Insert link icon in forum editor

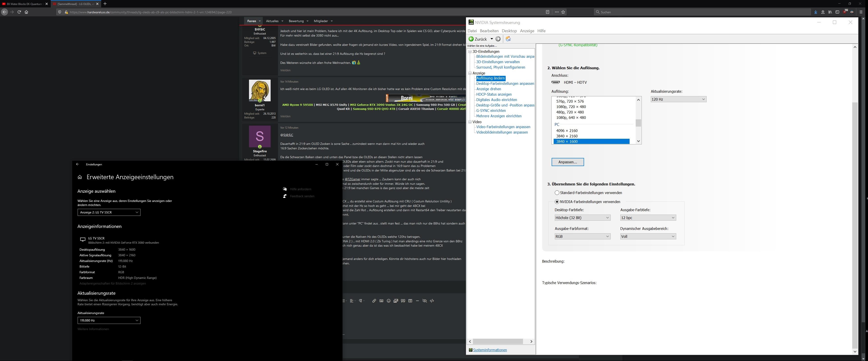[x=374, y=301]
